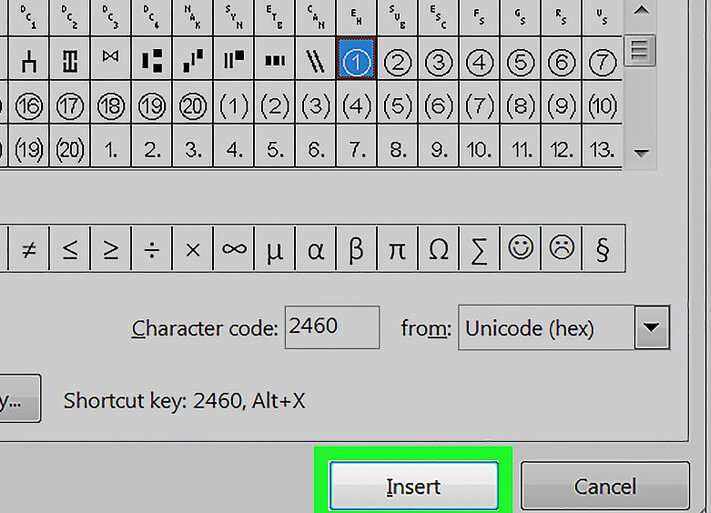This screenshot has height=513, width=711.
Task: Select the division sign symbol
Action: [x=151, y=249]
